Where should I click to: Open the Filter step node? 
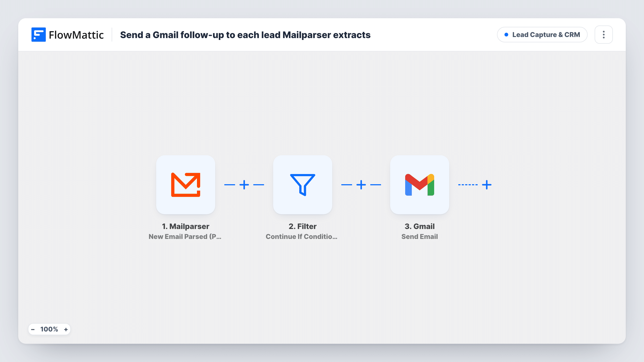[x=303, y=185]
